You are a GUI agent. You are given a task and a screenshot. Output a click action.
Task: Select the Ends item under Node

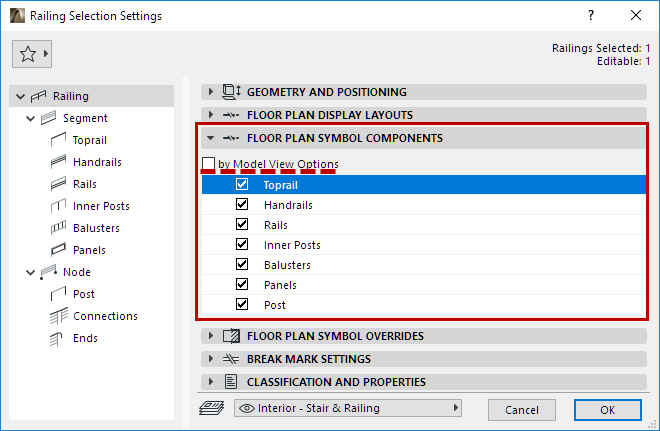(x=85, y=338)
